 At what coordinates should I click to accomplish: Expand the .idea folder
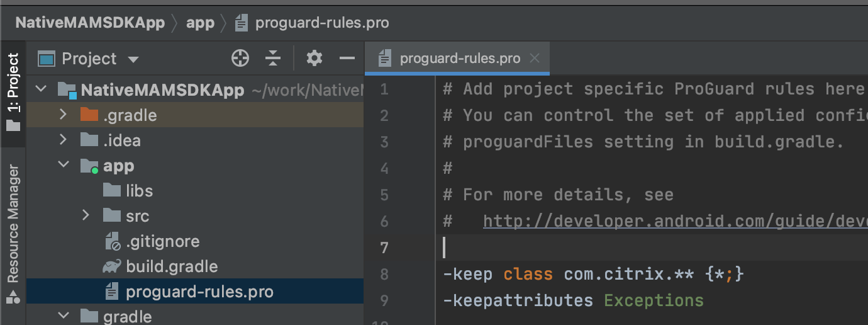[62, 140]
